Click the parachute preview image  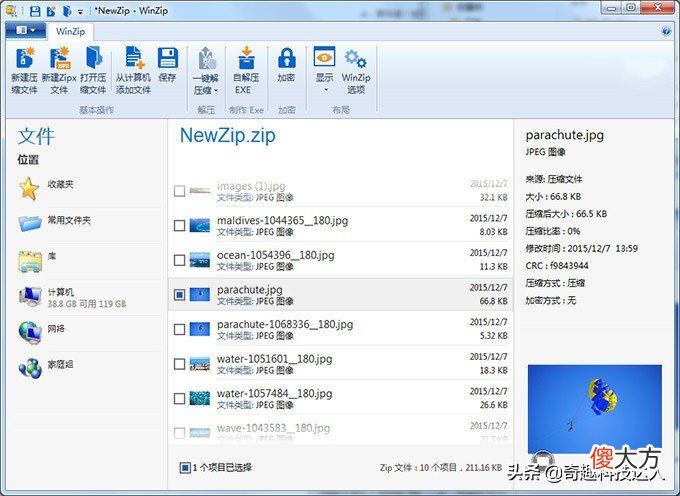595,409
